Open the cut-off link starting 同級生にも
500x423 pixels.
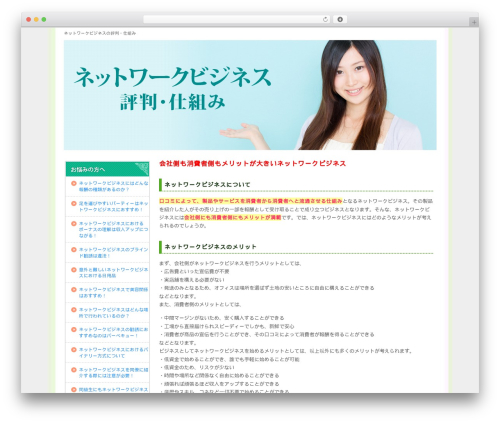point(113,390)
